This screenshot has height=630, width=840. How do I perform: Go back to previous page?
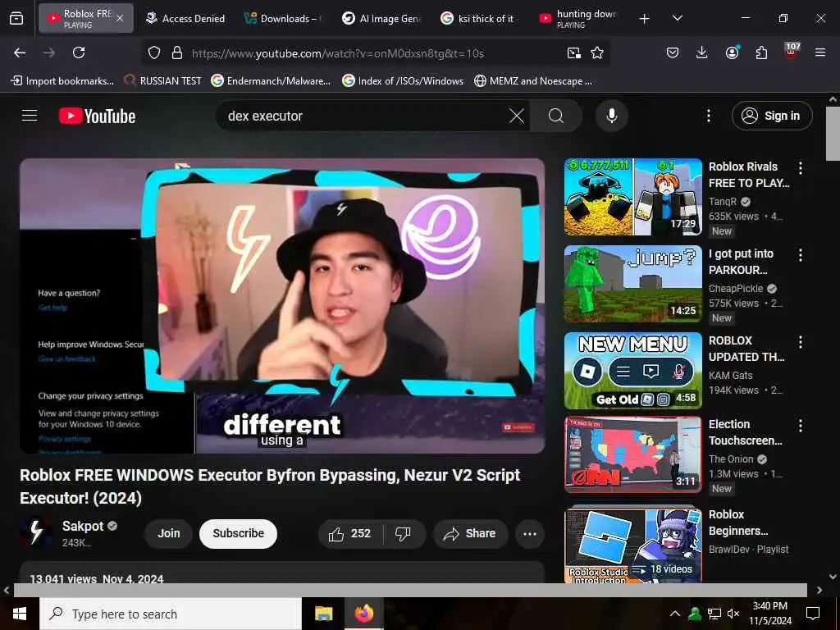tap(20, 52)
